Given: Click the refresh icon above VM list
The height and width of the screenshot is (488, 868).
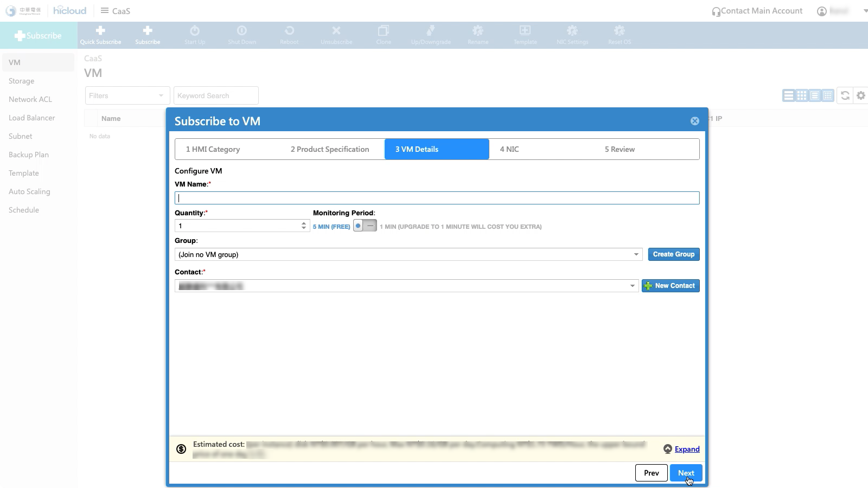Looking at the screenshot, I should pos(845,95).
